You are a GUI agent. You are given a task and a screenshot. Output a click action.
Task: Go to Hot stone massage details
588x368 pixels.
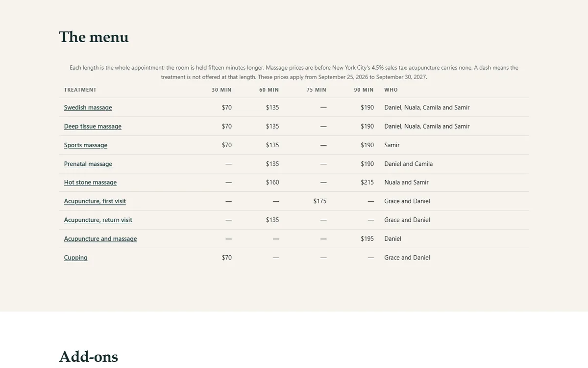click(90, 183)
